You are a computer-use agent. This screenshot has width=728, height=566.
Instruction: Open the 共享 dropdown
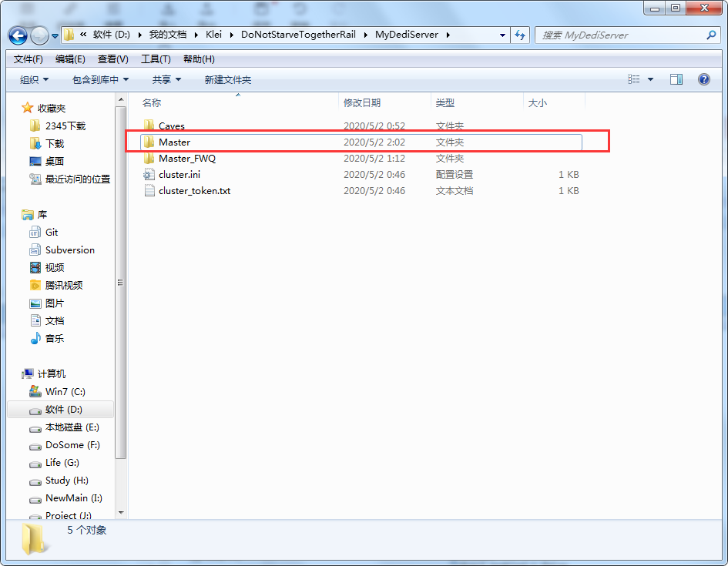coord(166,80)
